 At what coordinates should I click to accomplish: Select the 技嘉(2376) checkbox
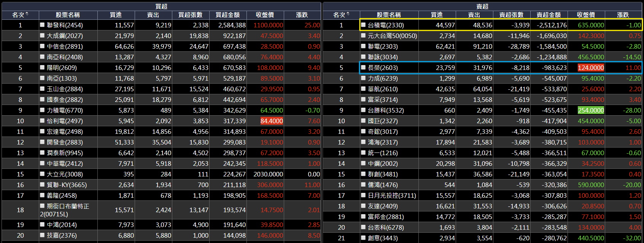(42, 235)
